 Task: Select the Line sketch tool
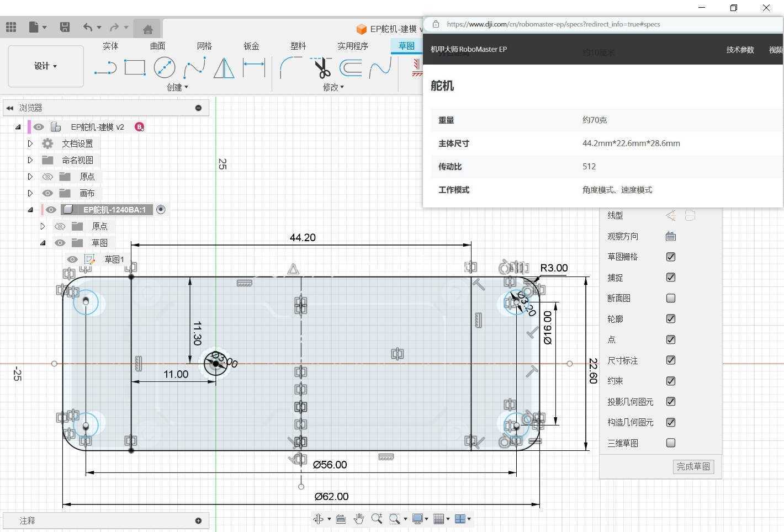(x=105, y=68)
